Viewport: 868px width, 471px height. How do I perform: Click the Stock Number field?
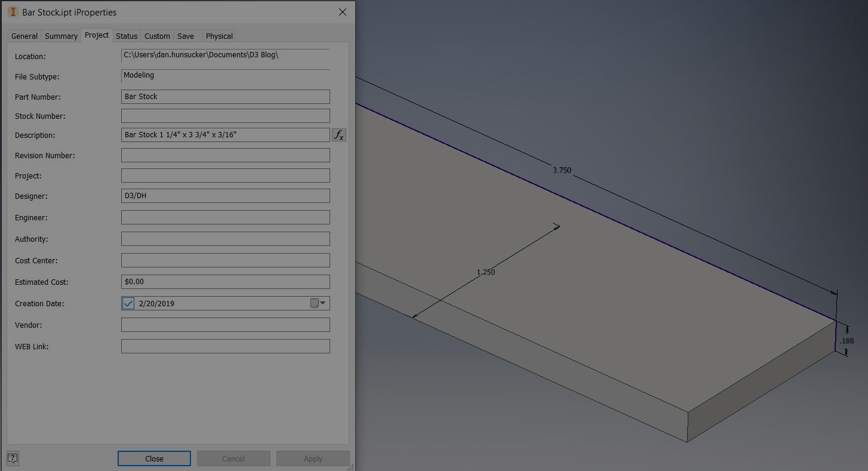coord(226,116)
